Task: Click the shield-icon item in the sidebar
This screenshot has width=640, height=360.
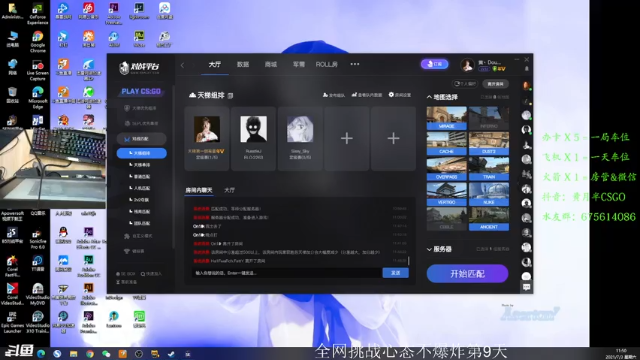Action: pos(140,108)
